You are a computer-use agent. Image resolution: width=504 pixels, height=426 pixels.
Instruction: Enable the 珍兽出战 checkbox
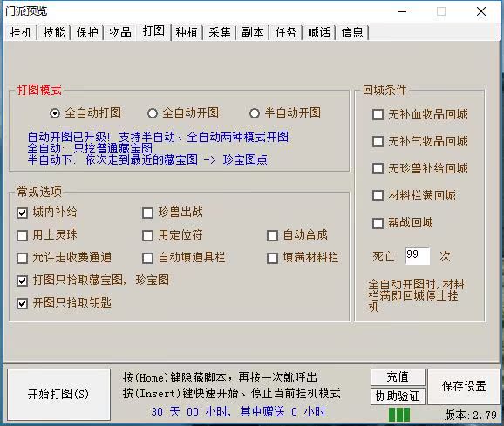tap(148, 213)
